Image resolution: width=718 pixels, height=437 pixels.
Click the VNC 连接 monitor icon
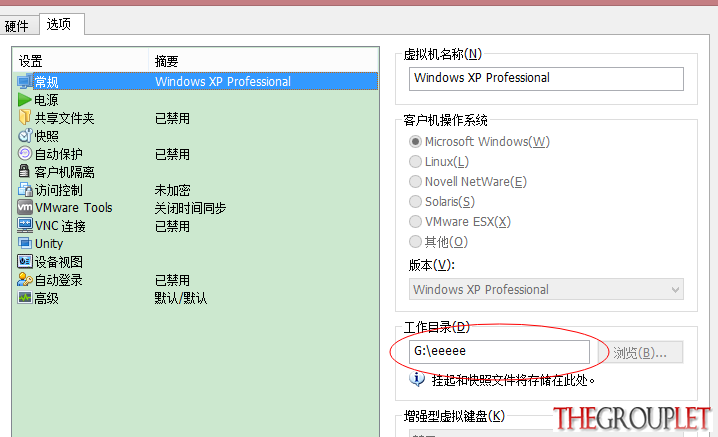click(25, 225)
